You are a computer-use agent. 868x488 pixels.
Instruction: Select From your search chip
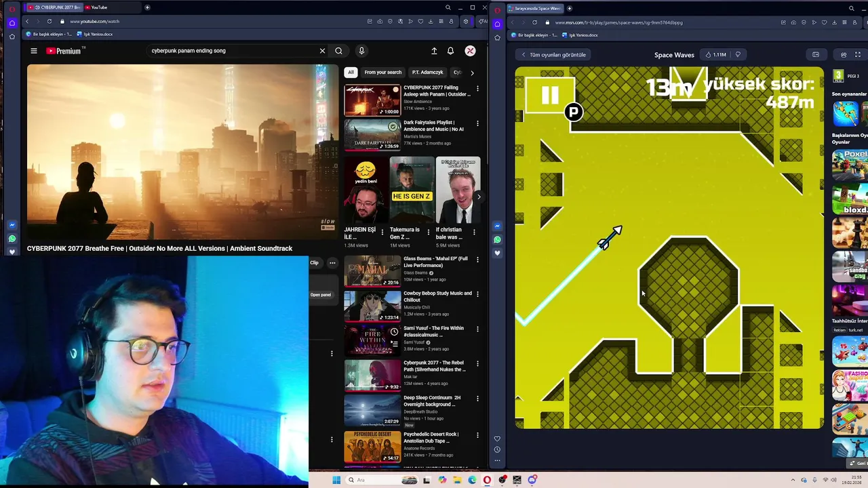click(383, 73)
